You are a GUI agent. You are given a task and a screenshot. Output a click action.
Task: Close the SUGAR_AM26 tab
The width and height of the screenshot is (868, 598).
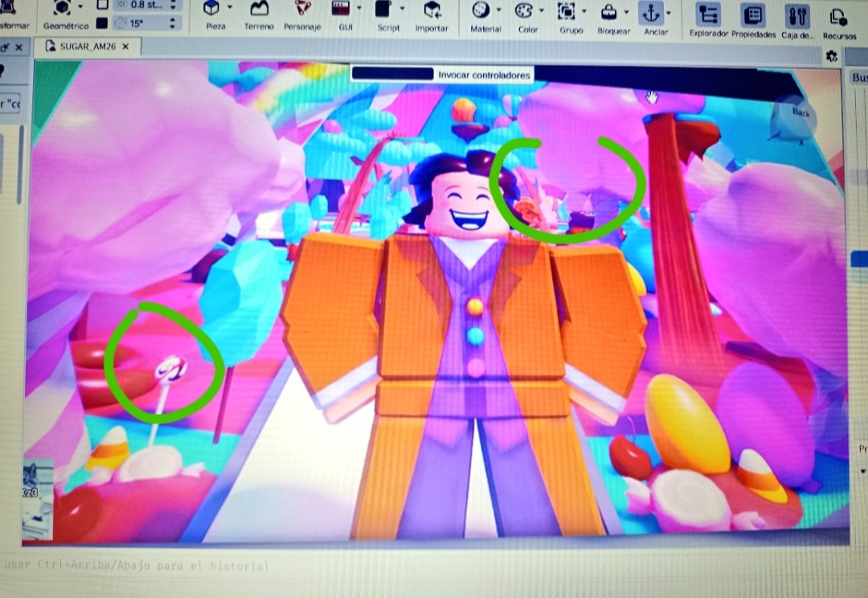tap(125, 47)
